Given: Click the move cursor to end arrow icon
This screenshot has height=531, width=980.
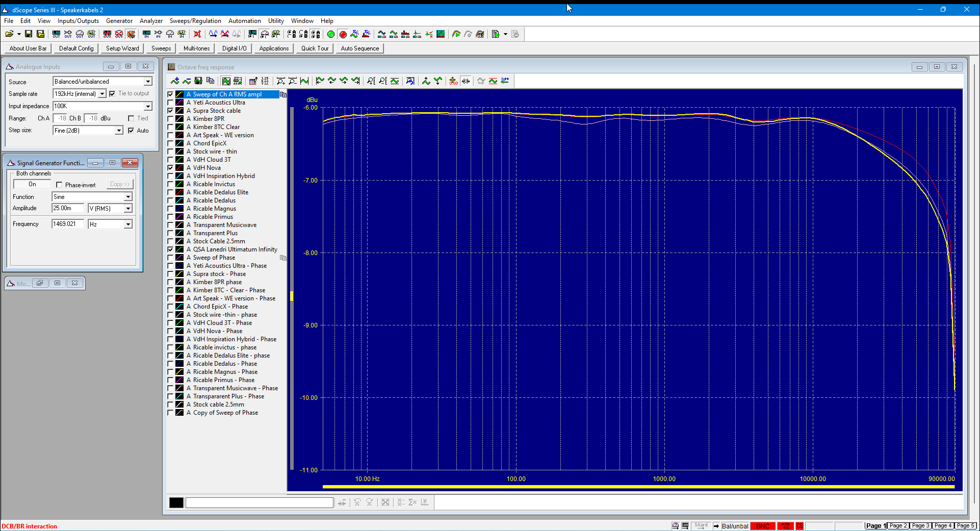Looking at the screenshot, I should [355, 81].
